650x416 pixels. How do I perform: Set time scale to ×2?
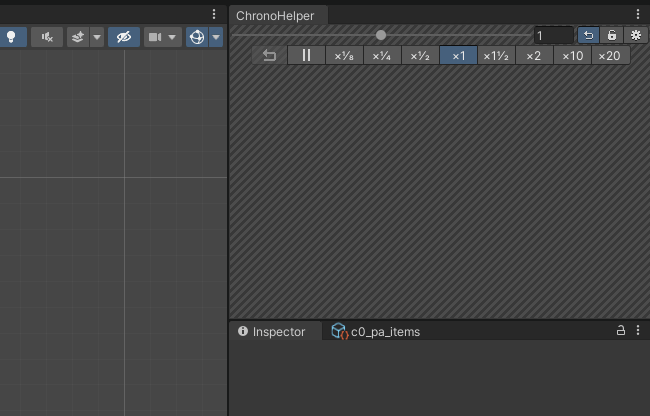(x=534, y=56)
